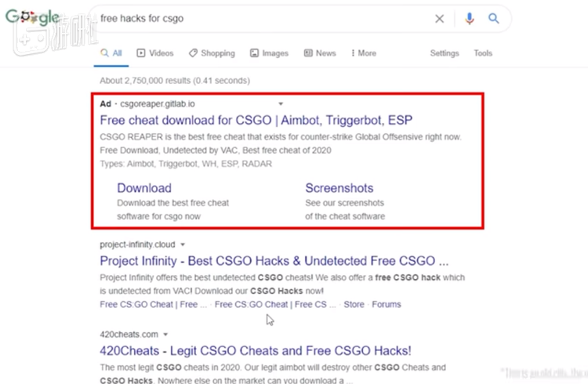
Task: Expand the More search categories menu
Action: tap(362, 53)
